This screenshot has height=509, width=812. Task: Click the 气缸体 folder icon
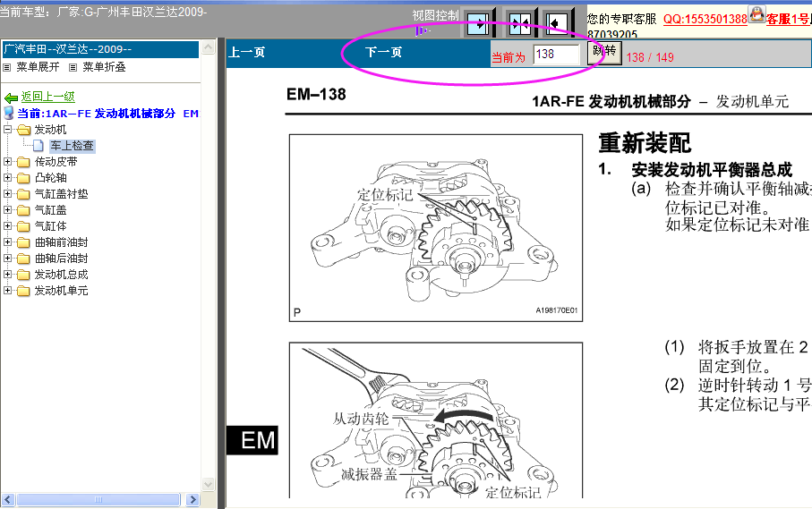tap(23, 226)
